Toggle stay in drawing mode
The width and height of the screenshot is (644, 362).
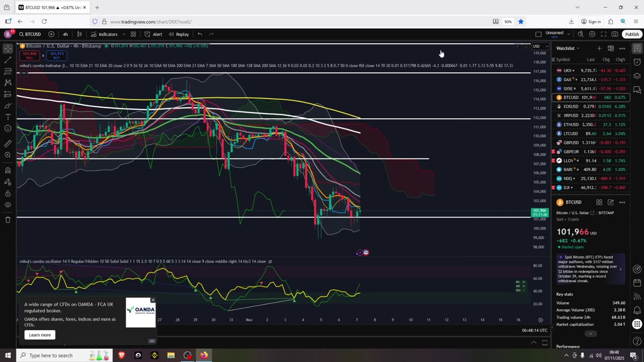pos(8,182)
